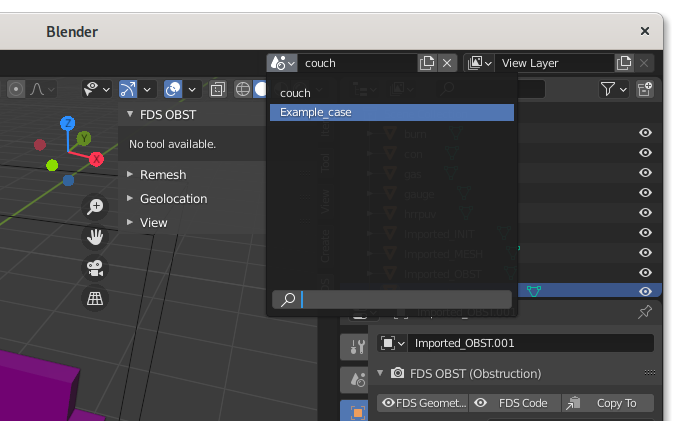
Task: Select Example_case in the scene list
Action: click(x=391, y=112)
